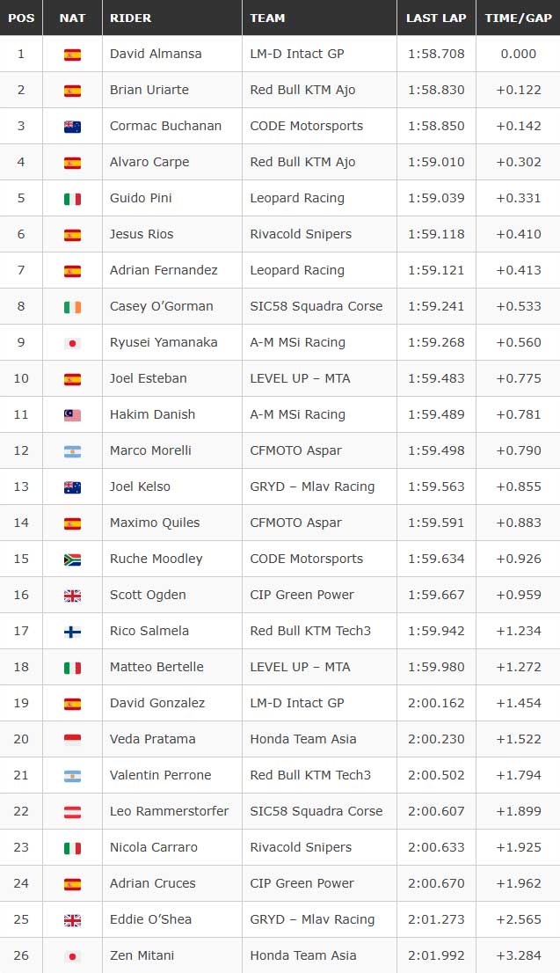Select Eddie O'Shea gap +2.565
Screen dimensions: 560x973
[x=519, y=919]
